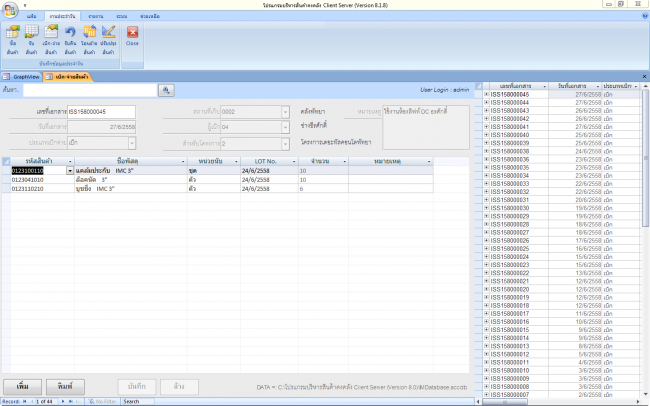650x406 pixels.
Task: Switch to the รายงาน ribbon tab
Action: pos(96,16)
